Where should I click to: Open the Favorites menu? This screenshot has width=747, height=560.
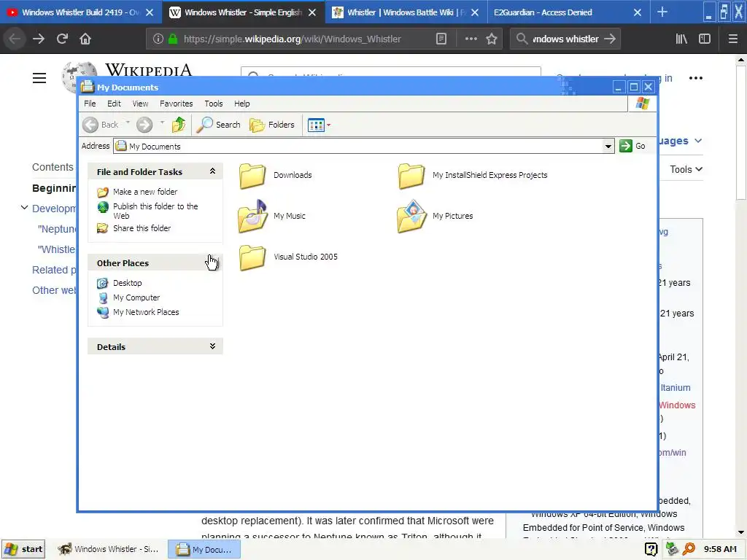point(177,104)
